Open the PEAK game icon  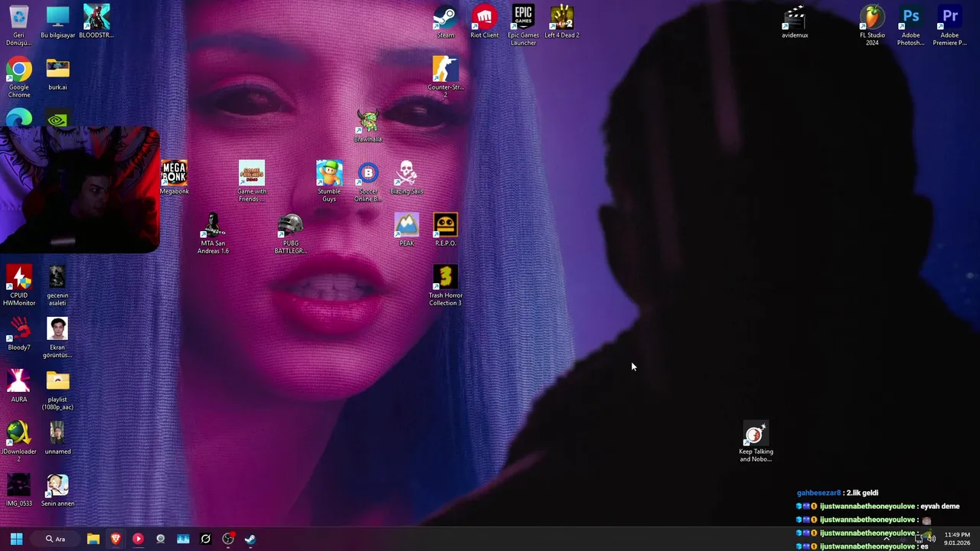406,230
